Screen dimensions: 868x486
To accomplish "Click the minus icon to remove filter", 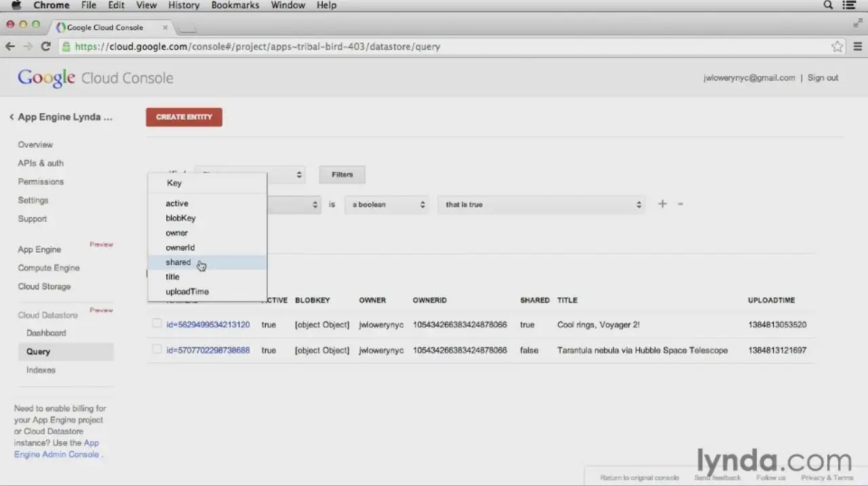I will pos(680,204).
